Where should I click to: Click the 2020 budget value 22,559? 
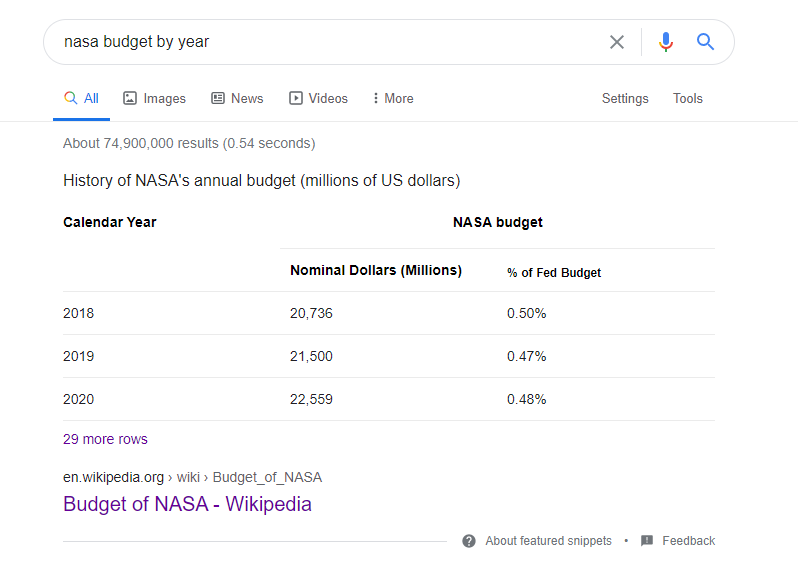point(311,399)
